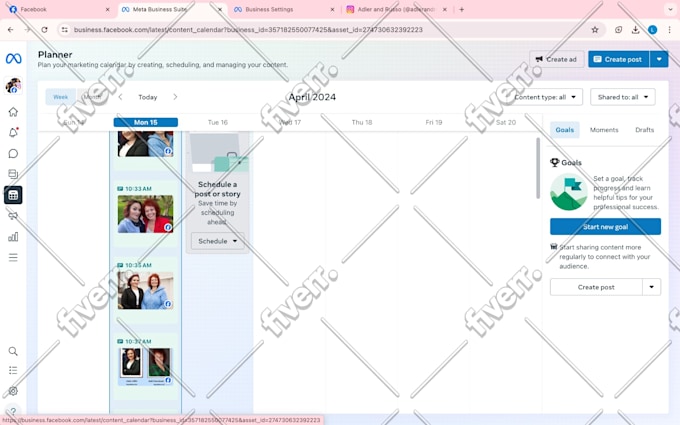Screen dimensions: 680x425
Task: Open the browser profile avatar
Action: [x=652, y=29]
